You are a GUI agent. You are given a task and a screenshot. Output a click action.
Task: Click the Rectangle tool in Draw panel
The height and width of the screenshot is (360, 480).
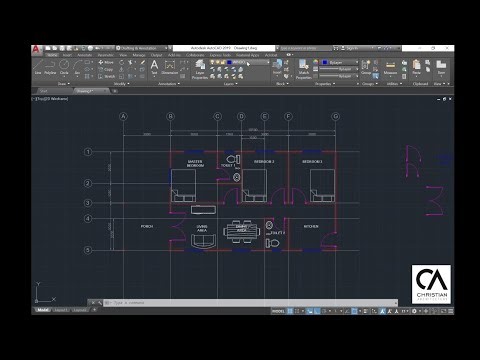tap(87, 62)
